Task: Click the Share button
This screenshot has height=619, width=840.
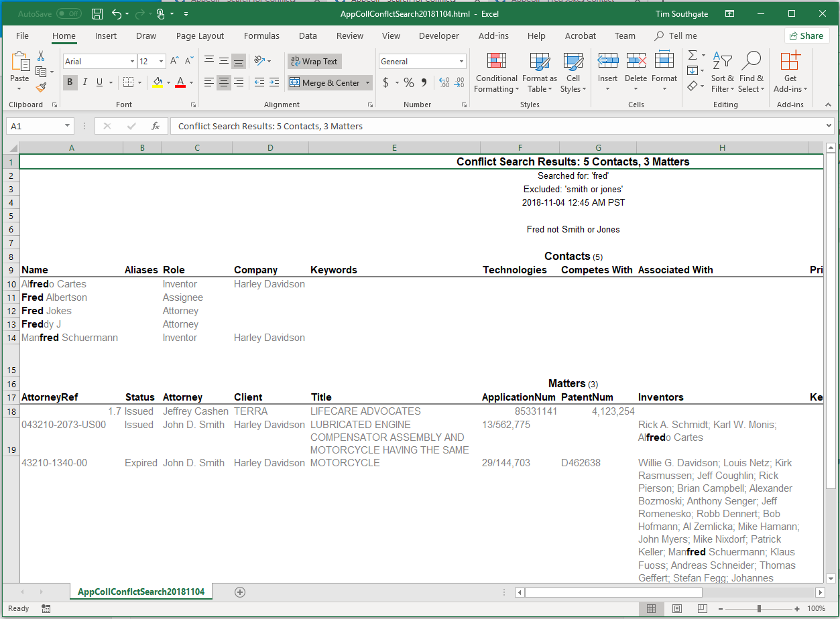Action: 806,36
